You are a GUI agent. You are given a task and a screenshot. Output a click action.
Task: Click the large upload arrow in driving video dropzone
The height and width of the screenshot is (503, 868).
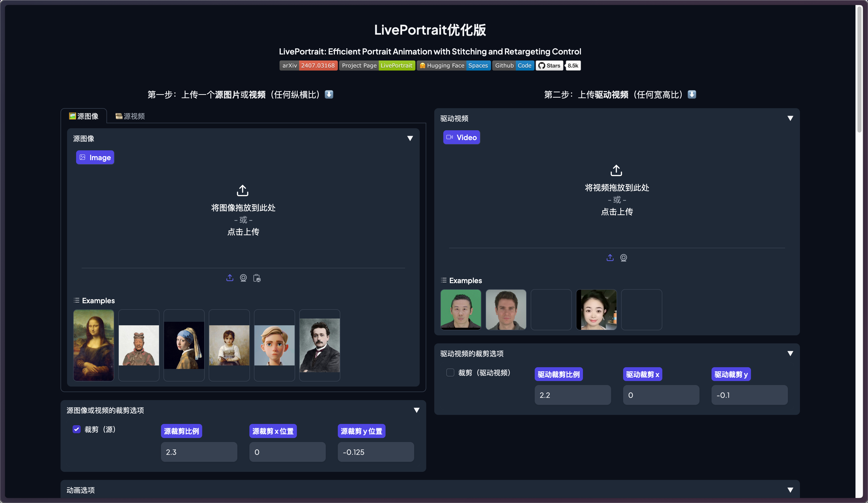(616, 170)
